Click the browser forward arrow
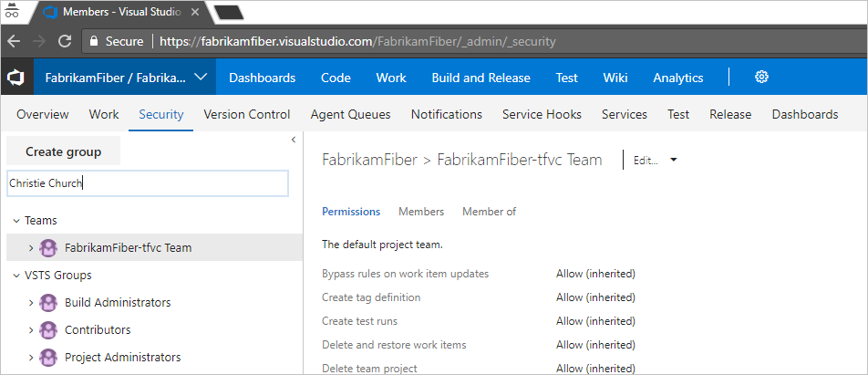Screen dimensions: 868x375 [x=38, y=41]
